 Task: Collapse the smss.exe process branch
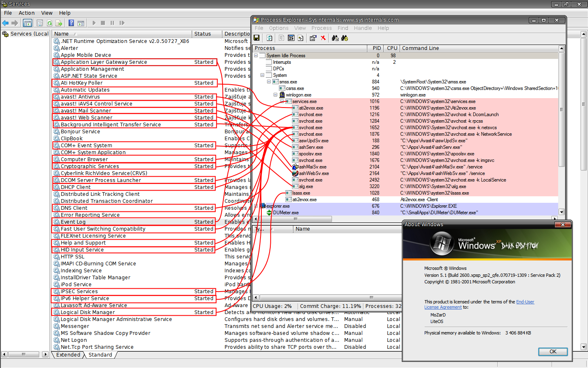[x=269, y=82]
